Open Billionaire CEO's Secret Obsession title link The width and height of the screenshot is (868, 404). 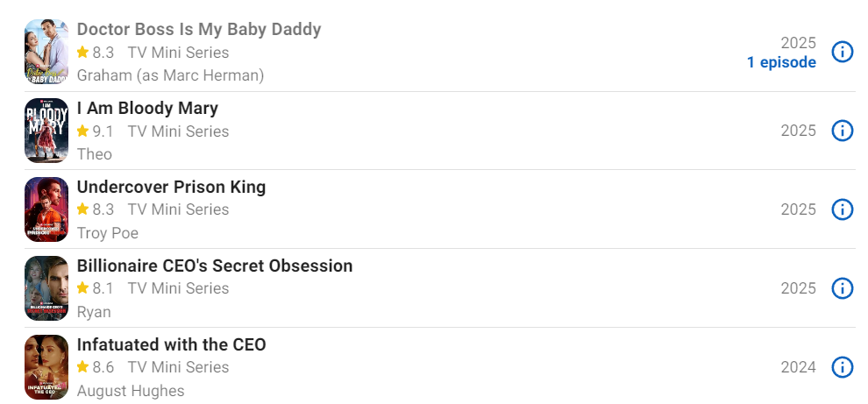pos(214,266)
